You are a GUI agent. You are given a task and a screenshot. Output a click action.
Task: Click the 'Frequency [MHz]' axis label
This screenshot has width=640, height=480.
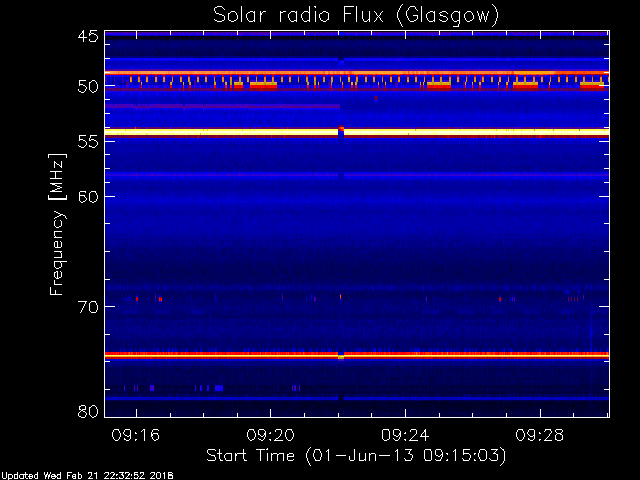click(57, 224)
